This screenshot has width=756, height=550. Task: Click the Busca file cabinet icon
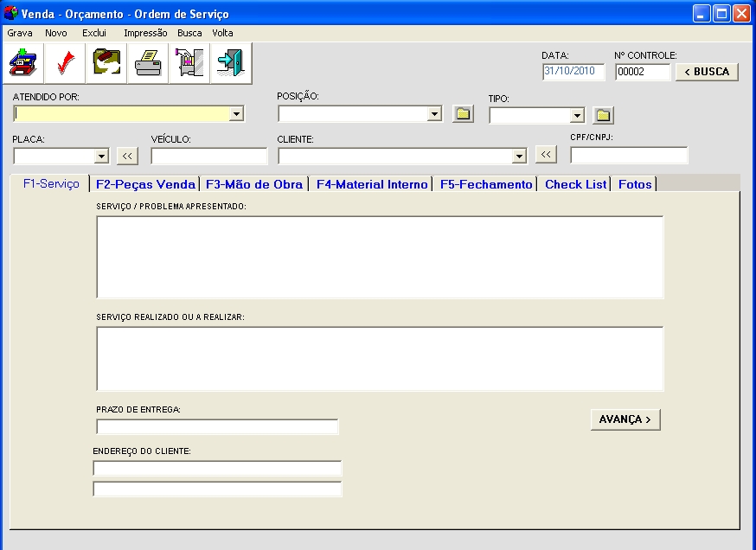coord(189,63)
